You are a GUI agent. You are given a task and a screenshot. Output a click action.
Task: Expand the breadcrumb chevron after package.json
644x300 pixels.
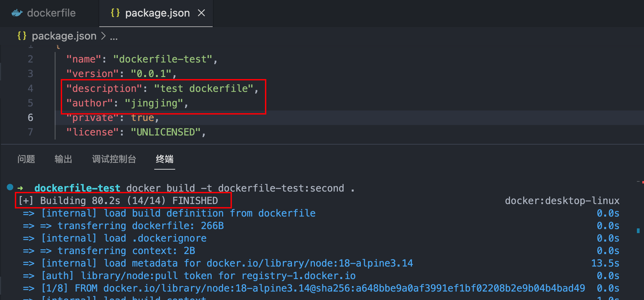point(103,36)
